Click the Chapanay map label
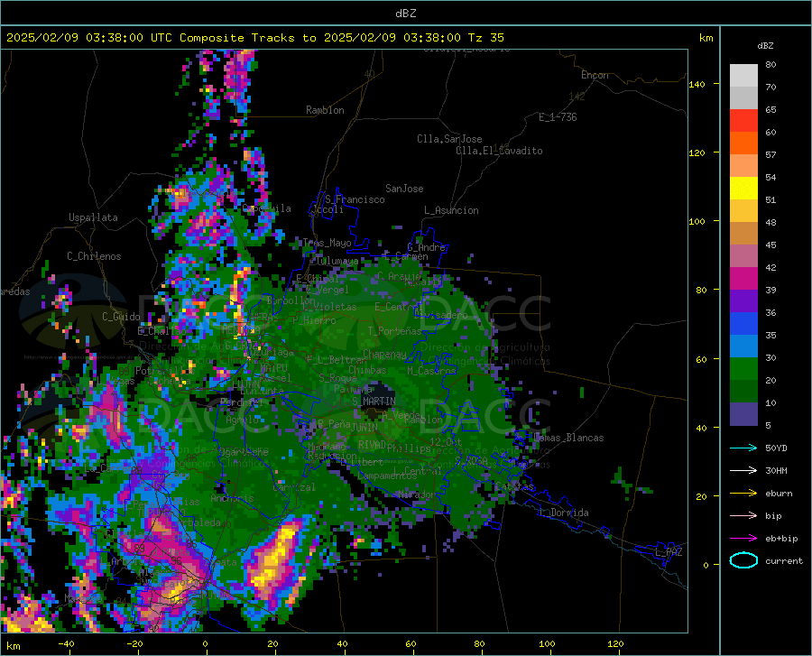Image resolution: width=812 pixels, height=656 pixels. tap(384, 354)
